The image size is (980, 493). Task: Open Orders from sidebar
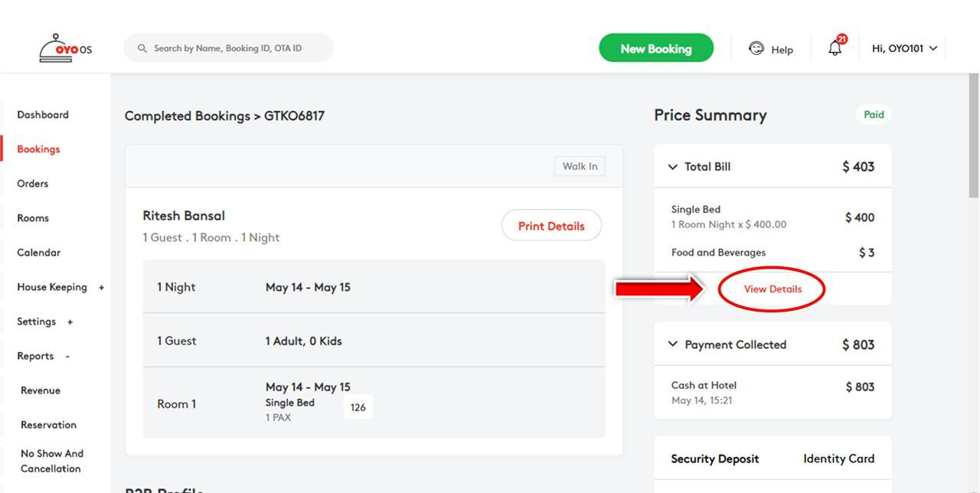click(x=33, y=184)
